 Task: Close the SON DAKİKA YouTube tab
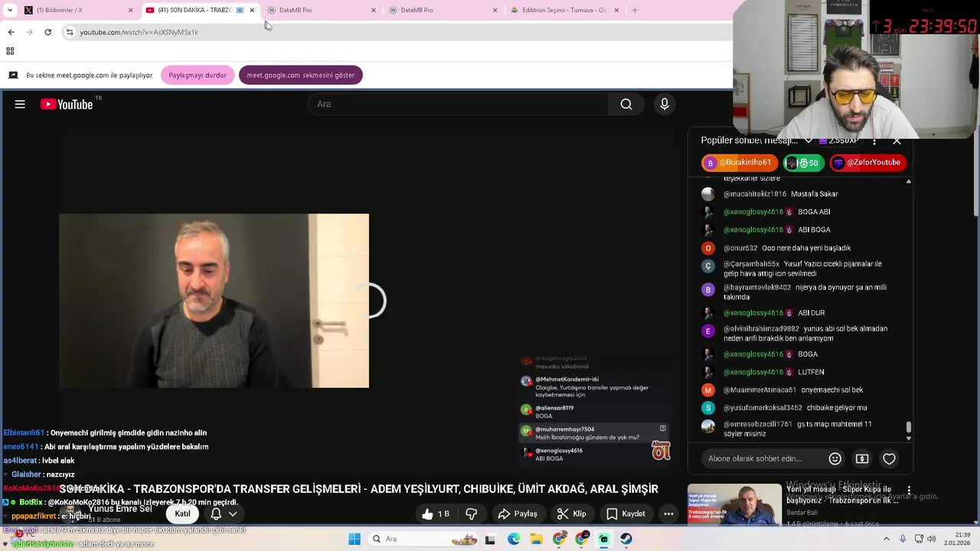click(x=252, y=10)
